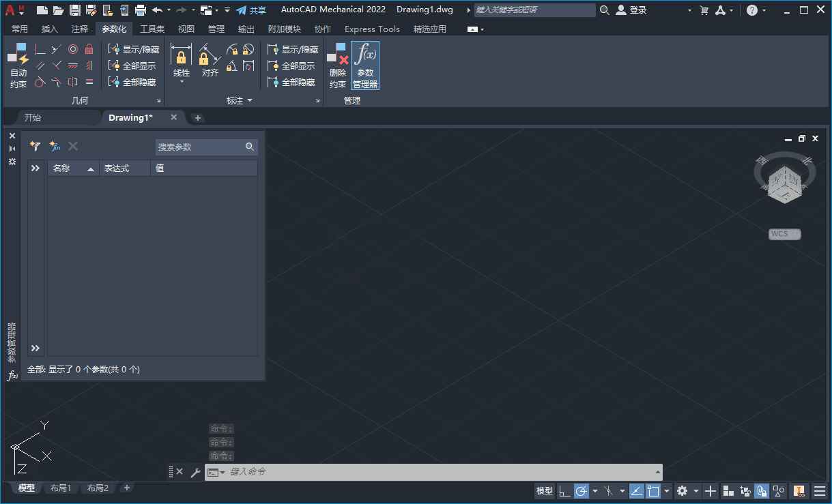Add a new drawing tab with plus
This screenshot has height=504, width=832.
pos(198,118)
